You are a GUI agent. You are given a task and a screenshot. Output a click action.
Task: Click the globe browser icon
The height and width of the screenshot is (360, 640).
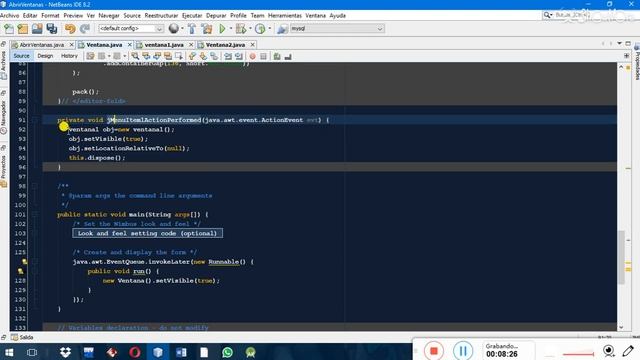[174, 29]
